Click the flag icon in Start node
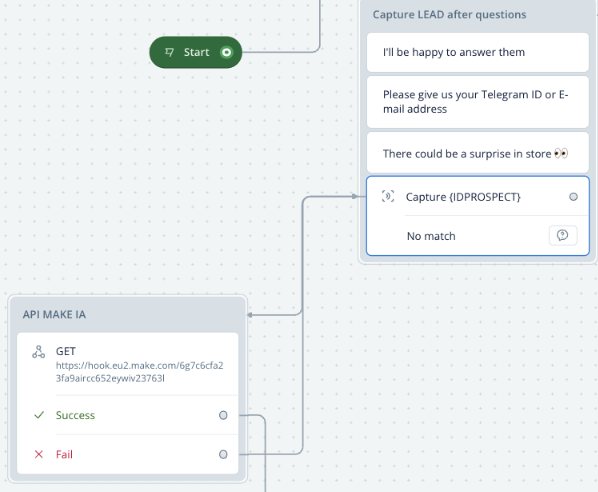 point(169,52)
